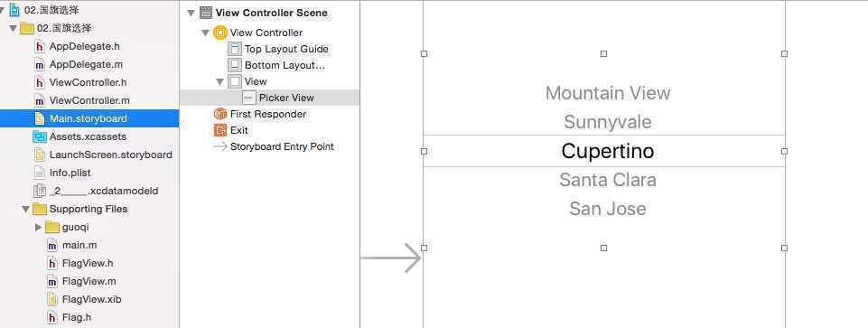Viewport: 868px width, 328px height.
Task: Select the View Controller orange icon
Action: coord(219,33)
